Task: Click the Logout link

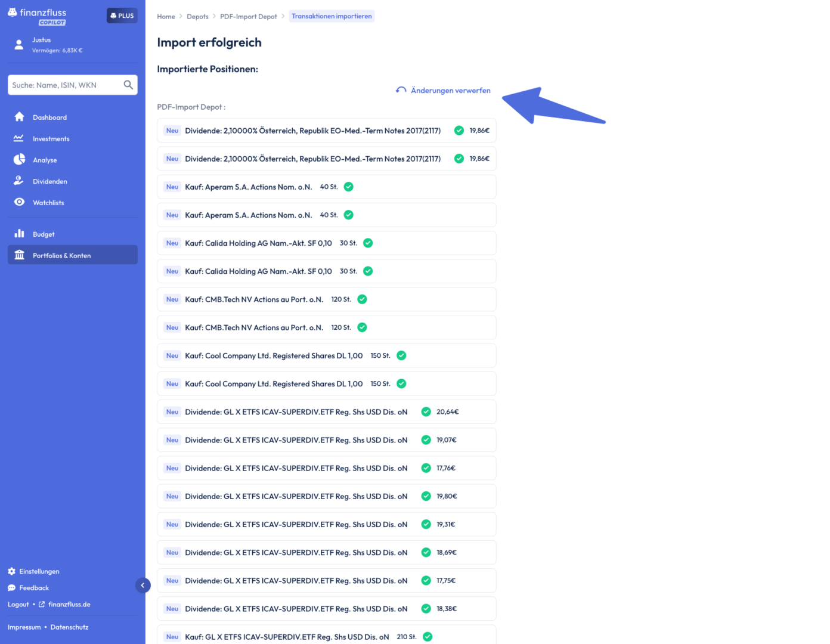Action: (x=18, y=605)
